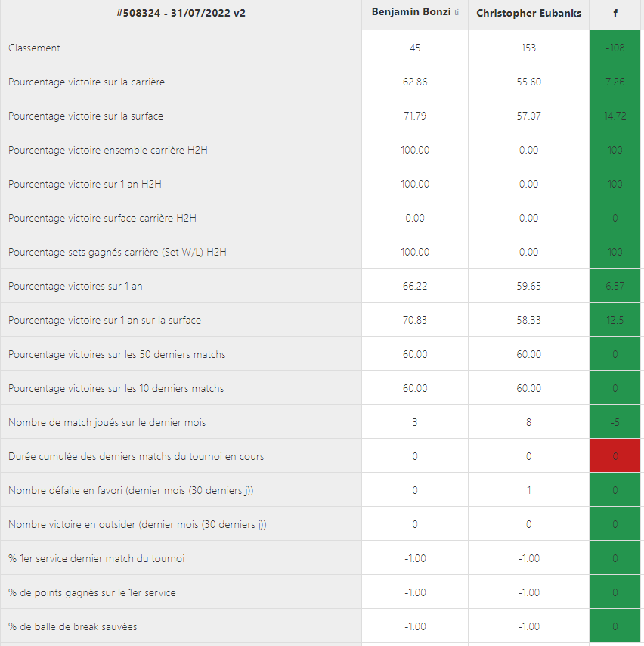Click "% de points gagnés sur le 1er service" label

coord(91,593)
